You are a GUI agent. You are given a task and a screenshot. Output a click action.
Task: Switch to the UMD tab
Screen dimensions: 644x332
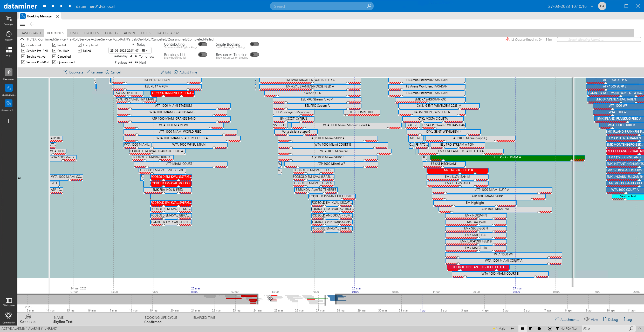74,33
